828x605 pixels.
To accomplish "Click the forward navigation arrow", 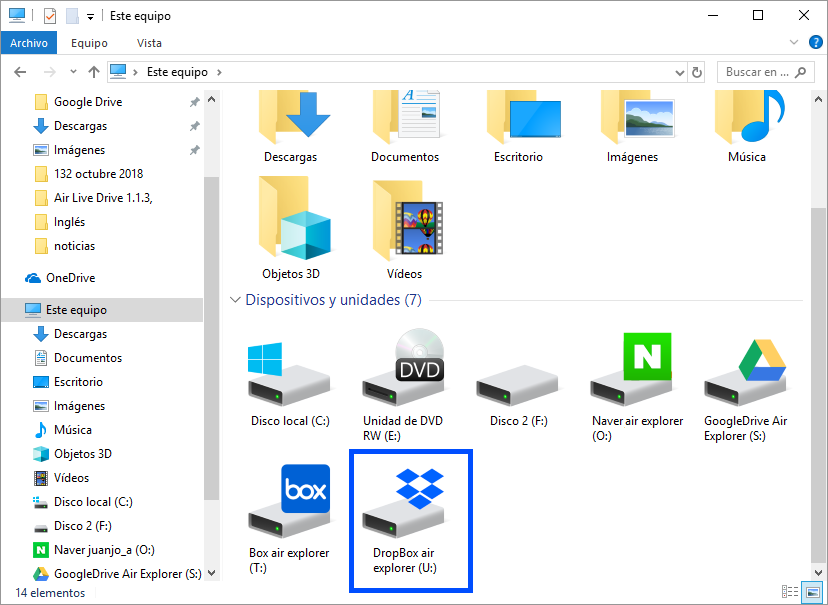I will point(49,72).
